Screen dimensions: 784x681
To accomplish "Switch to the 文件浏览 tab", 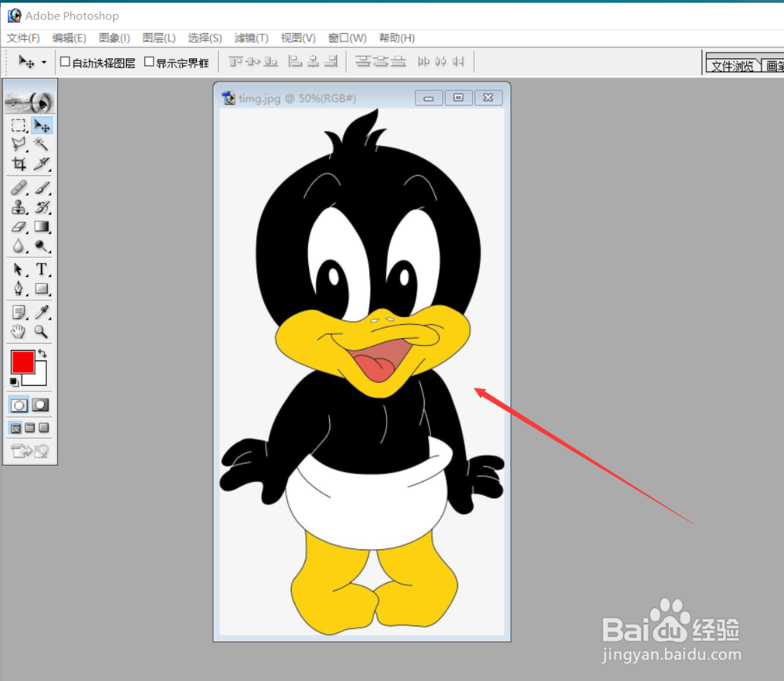I will 732,66.
